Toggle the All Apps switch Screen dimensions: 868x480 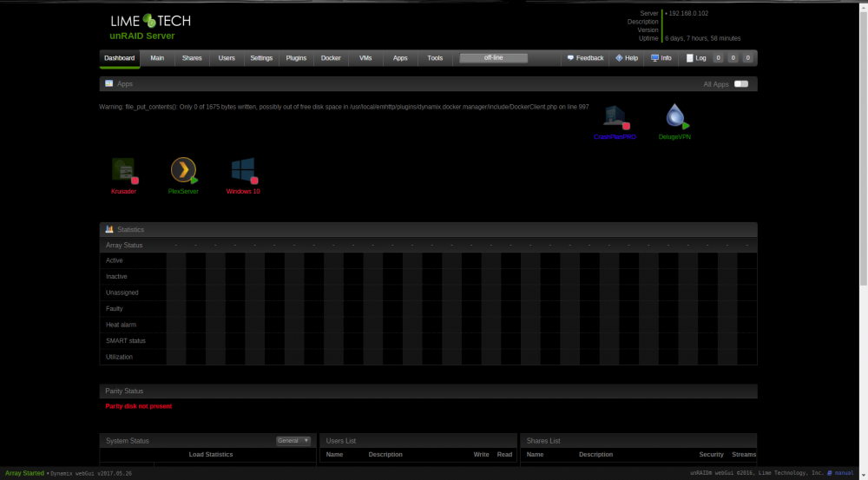pos(740,84)
